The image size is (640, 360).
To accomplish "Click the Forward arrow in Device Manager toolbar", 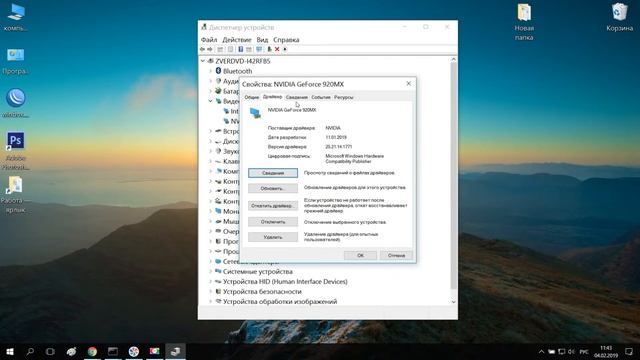I will [210, 49].
